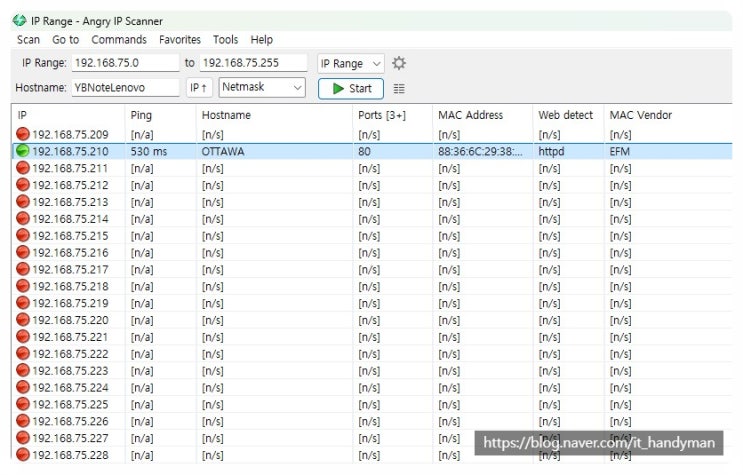Select the MAC address 88:36:6C:29:38 cell
This screenshot has height=475, width=743.
[480, 152]
